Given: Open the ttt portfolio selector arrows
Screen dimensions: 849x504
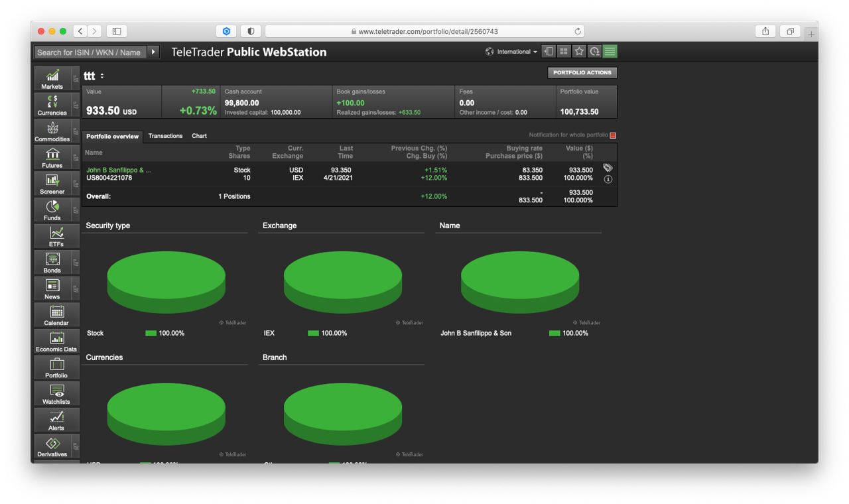Looking at the screenshot, I should (x=102, y=76).
